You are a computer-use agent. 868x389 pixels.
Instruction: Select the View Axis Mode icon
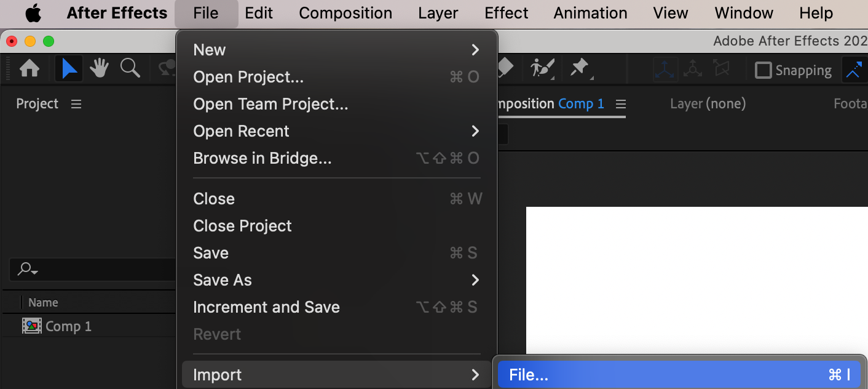[x=721, y=70]
